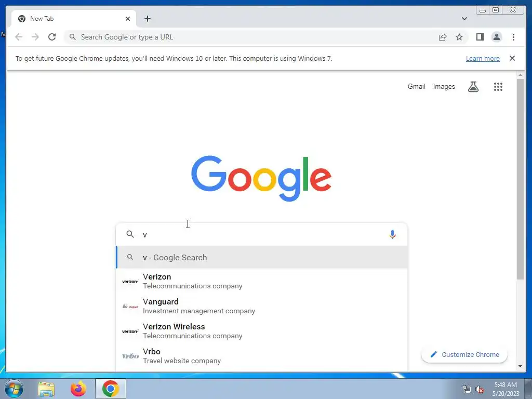This screenshot has height=399, width=532.
Task: Open Gmail link
Action: click(416, 87)
